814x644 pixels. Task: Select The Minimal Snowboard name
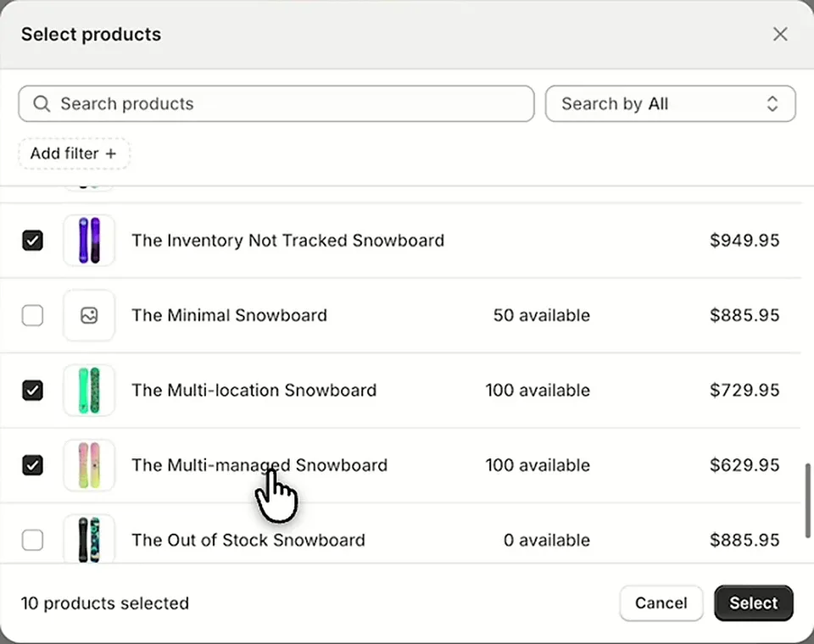pyautogui.click(x=230, y=315)
